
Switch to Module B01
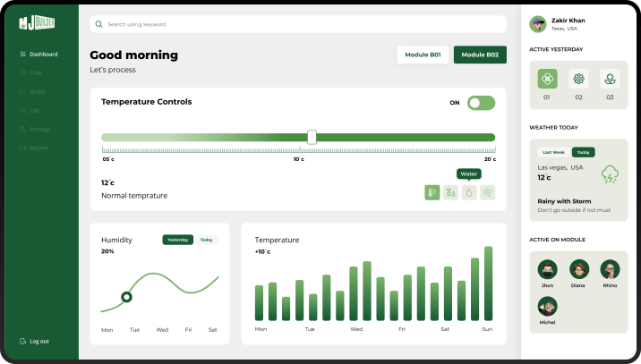click(423, 55)
